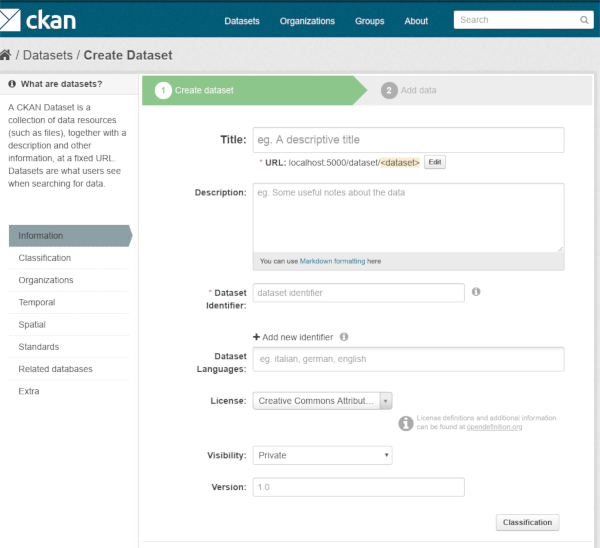This screenshot has height=548, width=600.
Task: Click the Description textarea resize handle
Action: point(560,249)
